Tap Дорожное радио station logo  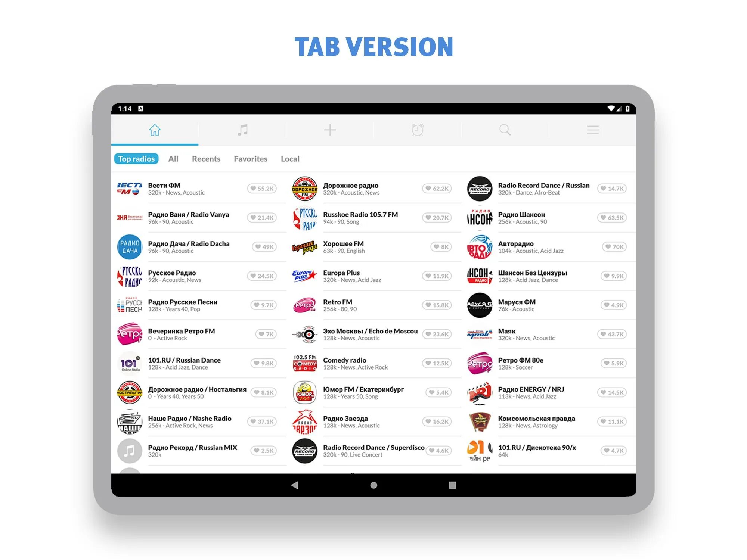click(304, 190)
